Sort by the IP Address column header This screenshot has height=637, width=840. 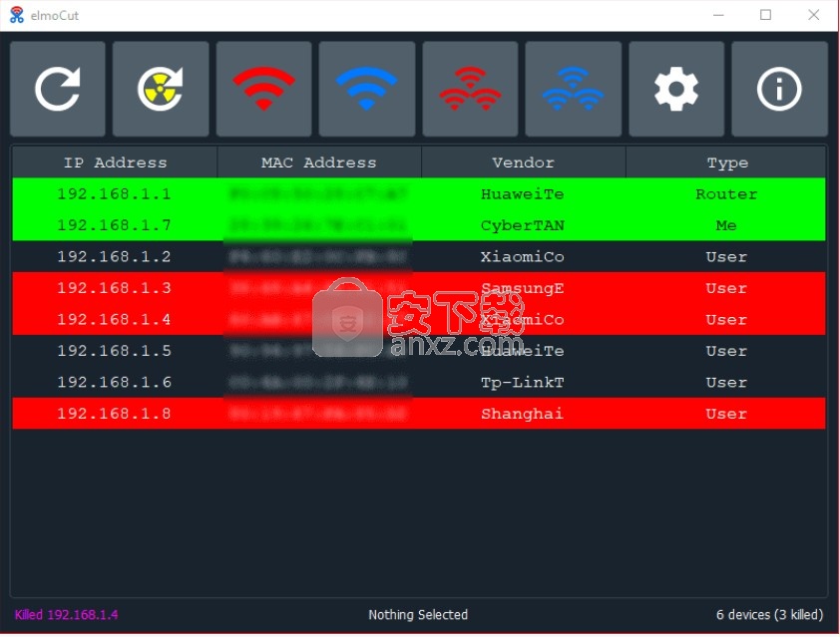click(115, 162)
